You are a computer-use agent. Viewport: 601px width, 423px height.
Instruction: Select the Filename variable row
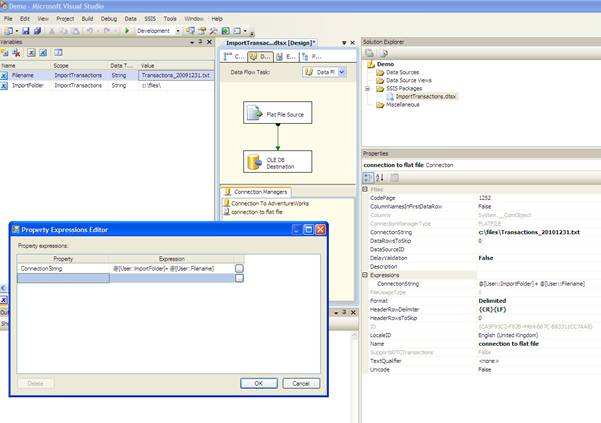pyautogui.click(x=107, y=75)
